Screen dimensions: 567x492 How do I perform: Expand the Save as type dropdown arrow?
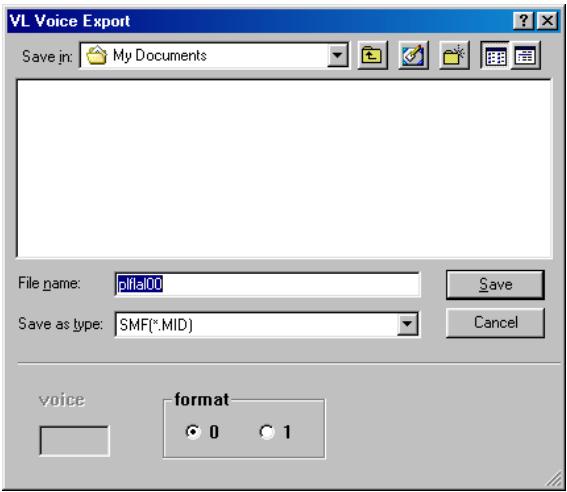[407, 324]
